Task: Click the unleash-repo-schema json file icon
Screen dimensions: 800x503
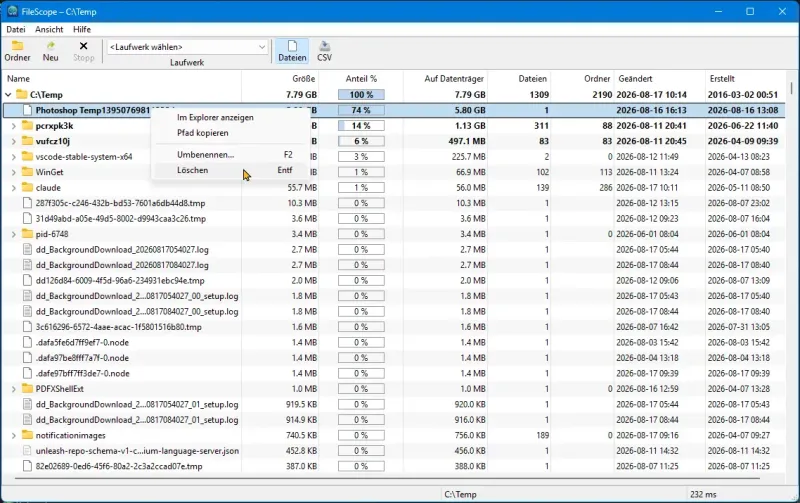Action: pos(27,450)
